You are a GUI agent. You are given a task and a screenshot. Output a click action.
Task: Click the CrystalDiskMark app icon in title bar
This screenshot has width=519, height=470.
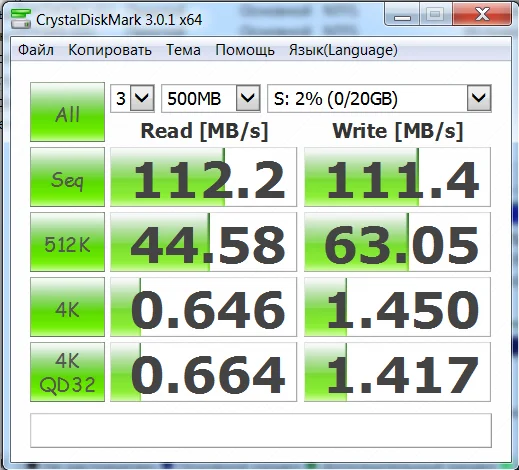pyautogui.click(x=20, y=19)
